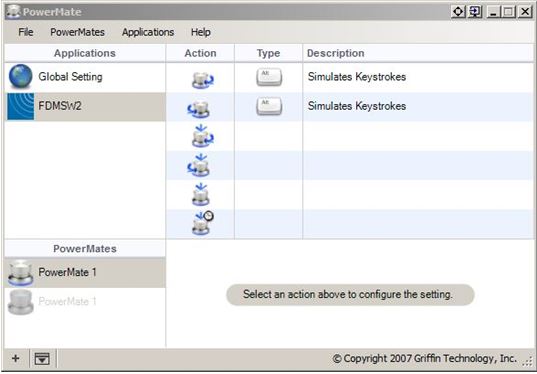Click the target crosshair title bar icon
Screen dimensions: 537x374
[458, 12]
